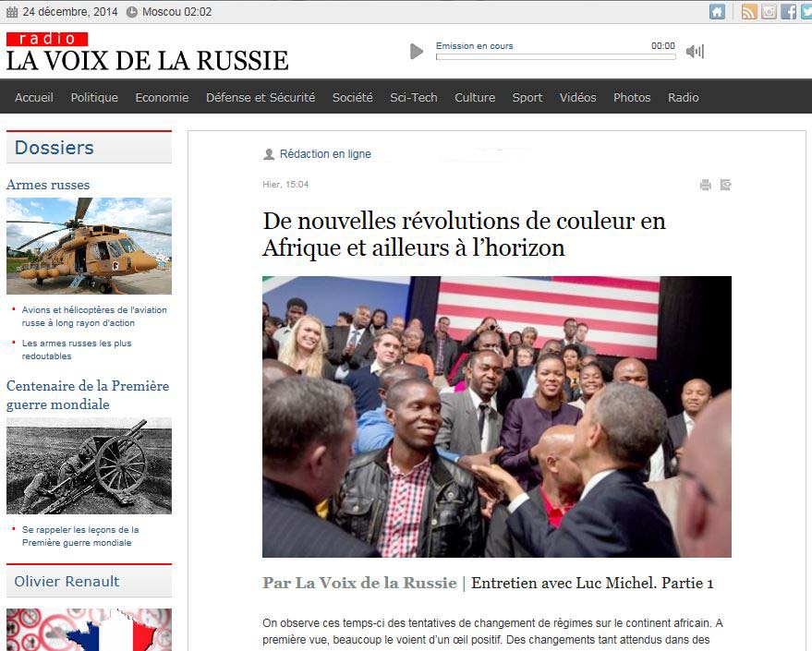Click the article headline about révolutions de couleur
The width and height of the screenshot is (812, 651).
464,235
